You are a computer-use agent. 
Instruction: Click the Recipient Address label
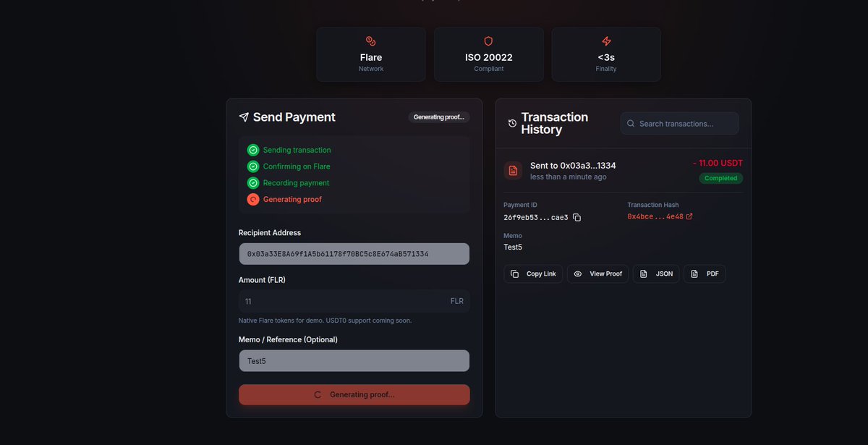click(x=270, y=233)
